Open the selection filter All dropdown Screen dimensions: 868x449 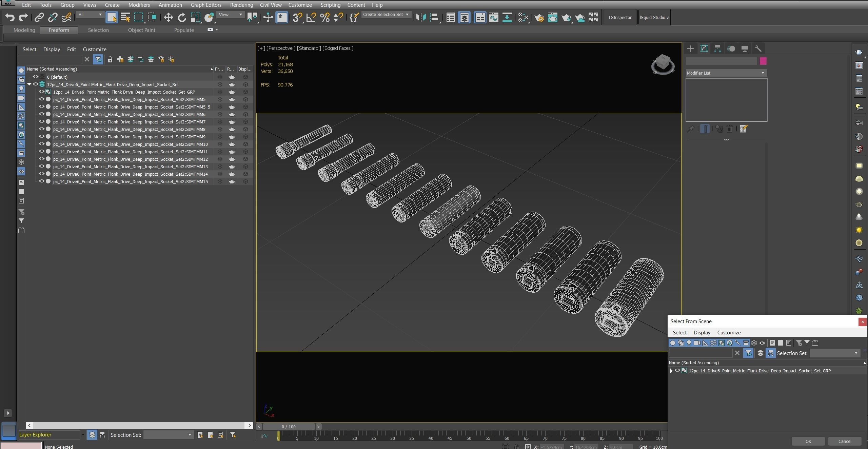pos(90,15)
